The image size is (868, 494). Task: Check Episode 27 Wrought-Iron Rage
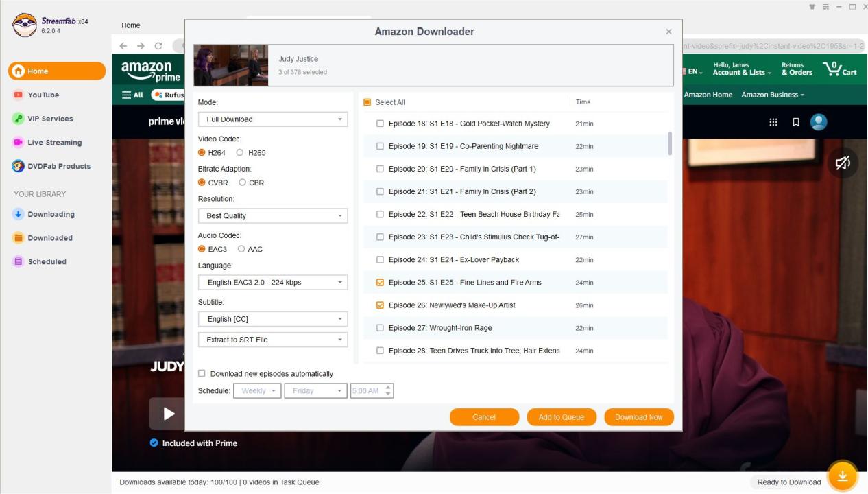coord(380,327)
